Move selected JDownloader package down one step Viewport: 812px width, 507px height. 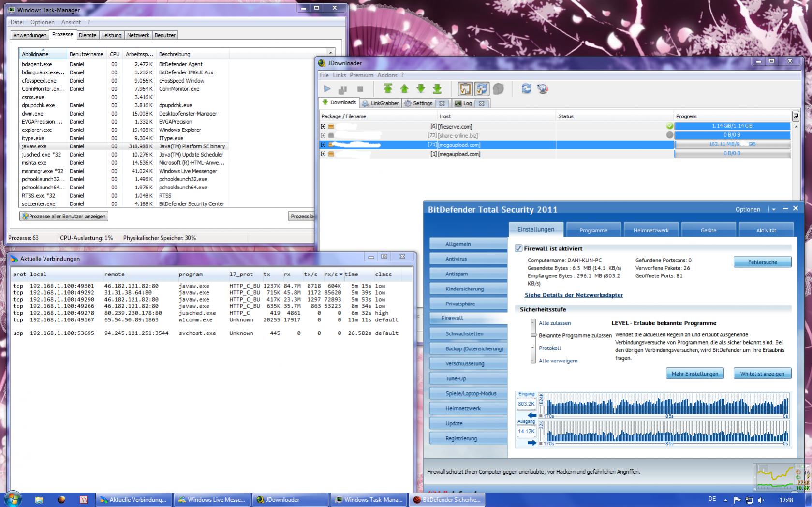[x=421, y=88]
